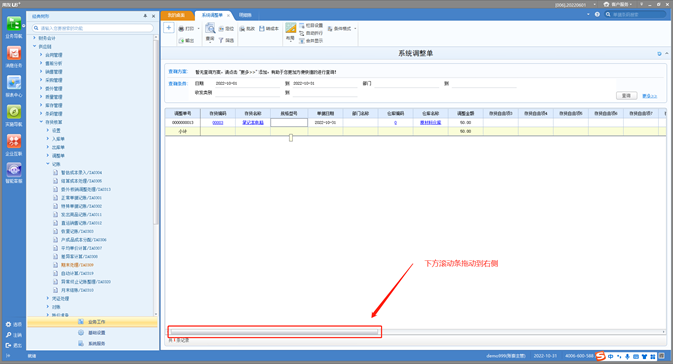Collapse the 供应链 tree node
The height and width of the screenshot is (364, 673).
(x=34, y=46)
